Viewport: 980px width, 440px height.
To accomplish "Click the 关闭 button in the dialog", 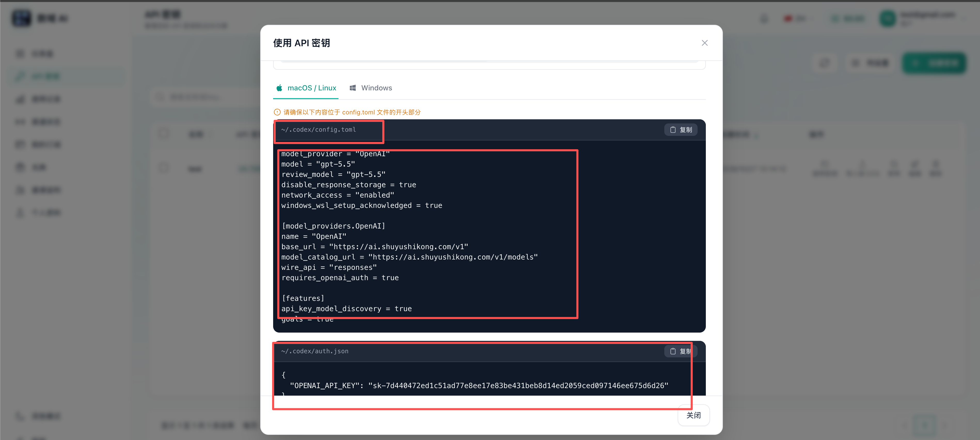I will click(693, 415).
